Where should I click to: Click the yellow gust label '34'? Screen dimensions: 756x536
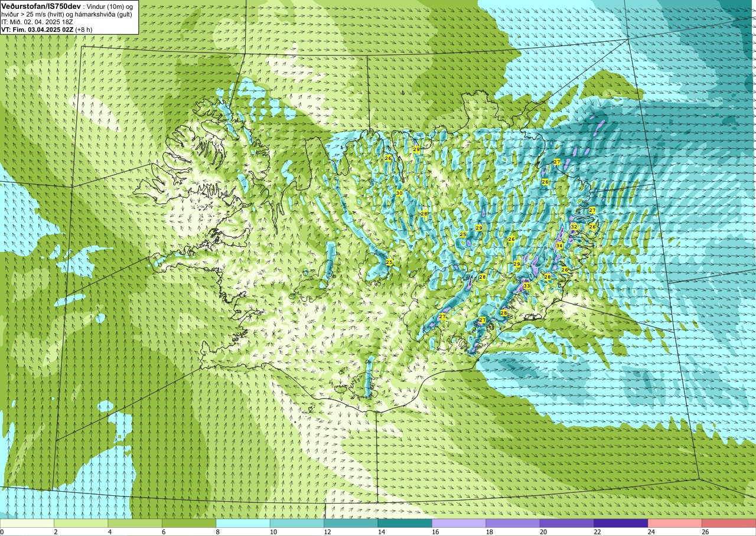tap(559, 246)
